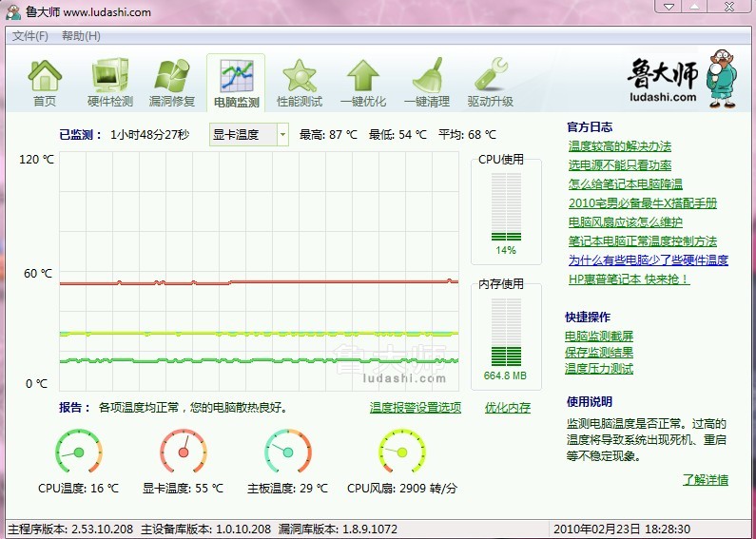Open link 选电源不能只看功率

[620, 165]
